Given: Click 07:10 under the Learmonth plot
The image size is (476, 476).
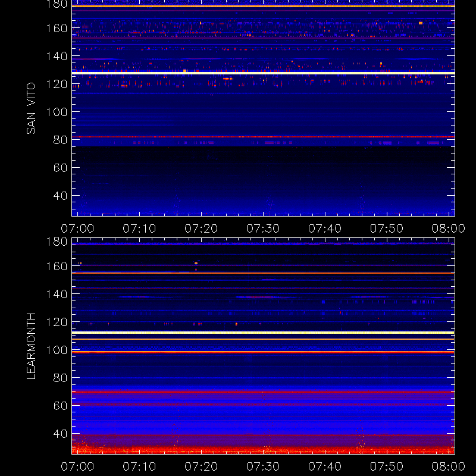Looking at the screenshot, I should tap(139, 466).
